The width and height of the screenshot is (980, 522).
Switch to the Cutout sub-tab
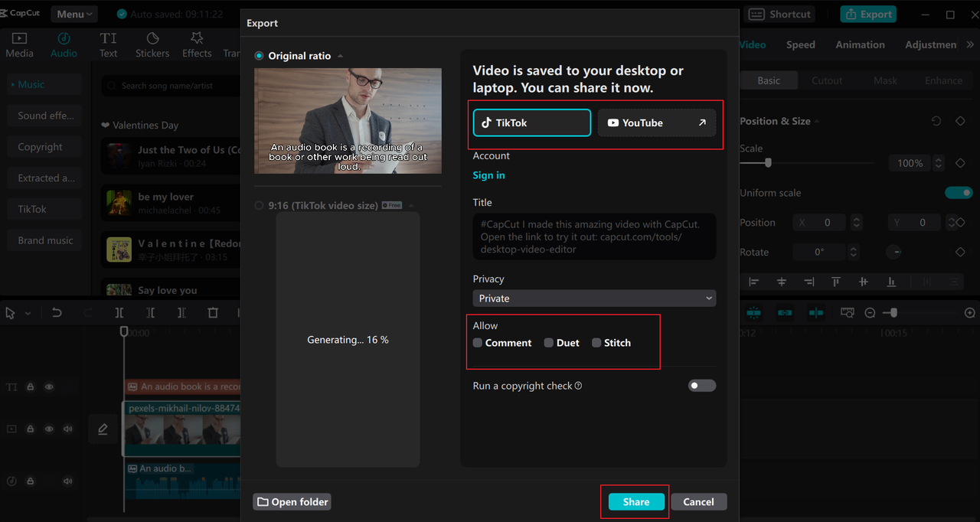[827, 80]
